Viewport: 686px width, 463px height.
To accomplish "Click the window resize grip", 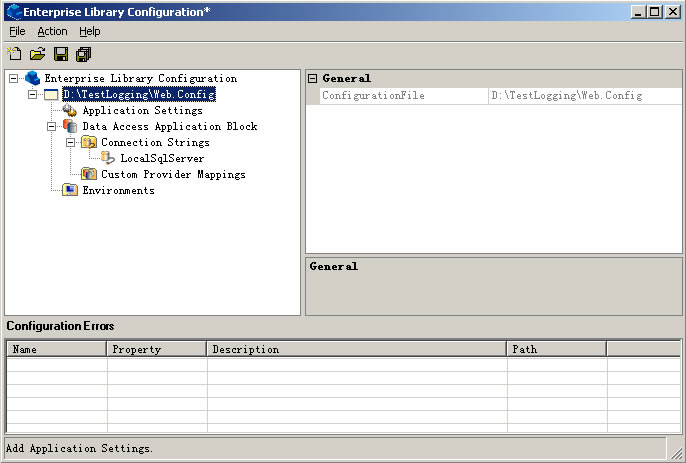I will [677, 453].
